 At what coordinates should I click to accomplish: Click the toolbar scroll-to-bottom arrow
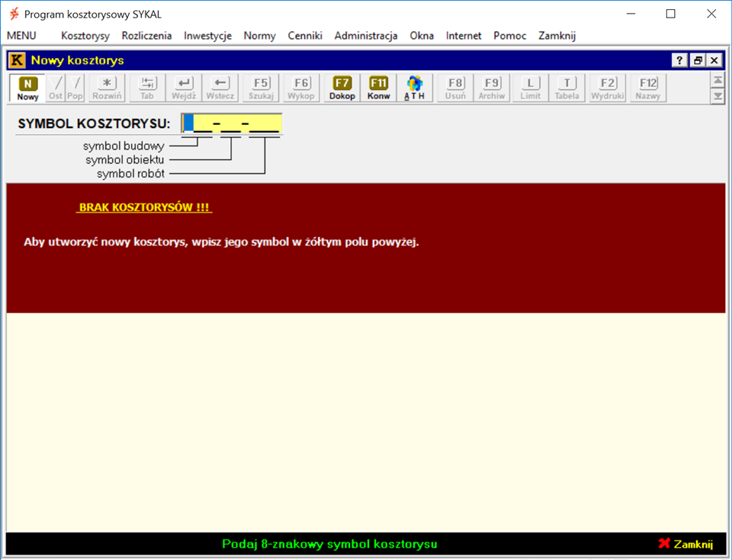[x=718, y=97]
